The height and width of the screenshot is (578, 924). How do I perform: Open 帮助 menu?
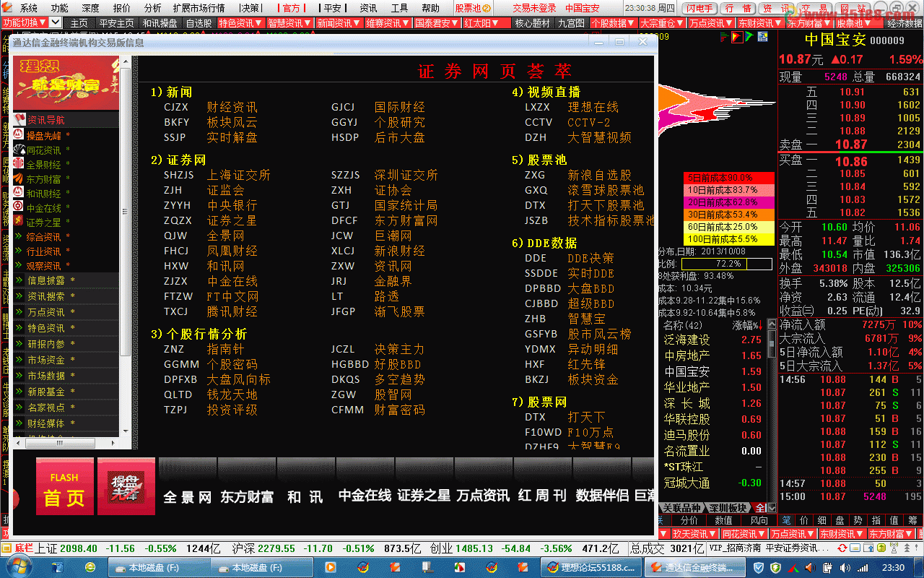[x=430, y=8]
